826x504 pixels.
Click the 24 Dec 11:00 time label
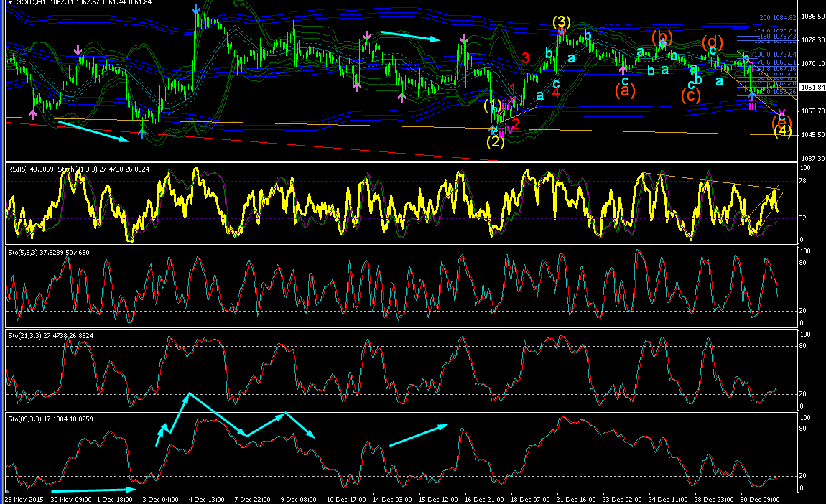668,499
